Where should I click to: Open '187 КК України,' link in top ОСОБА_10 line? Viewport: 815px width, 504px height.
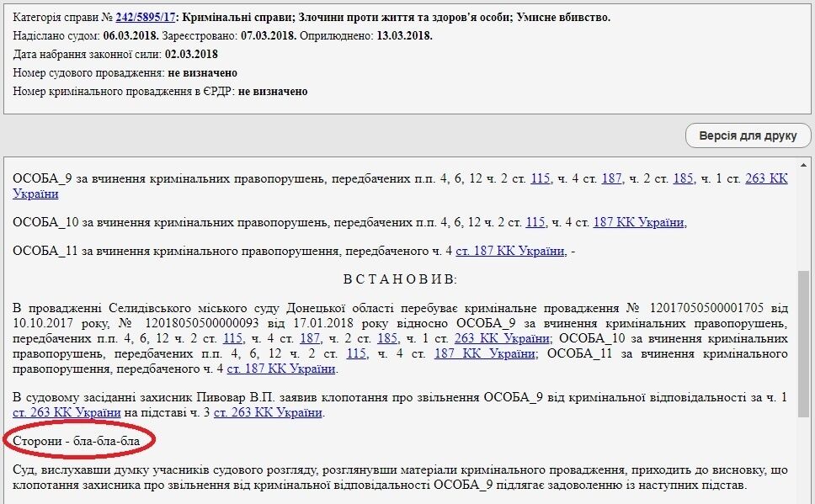(640, 222)
